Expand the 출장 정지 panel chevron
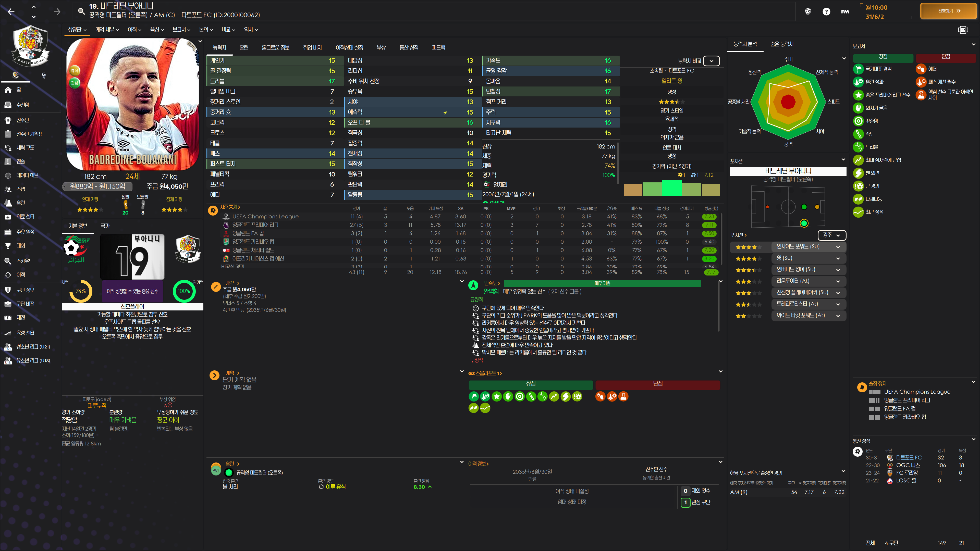This screenshot has width=980, height=551. [973, 382]
